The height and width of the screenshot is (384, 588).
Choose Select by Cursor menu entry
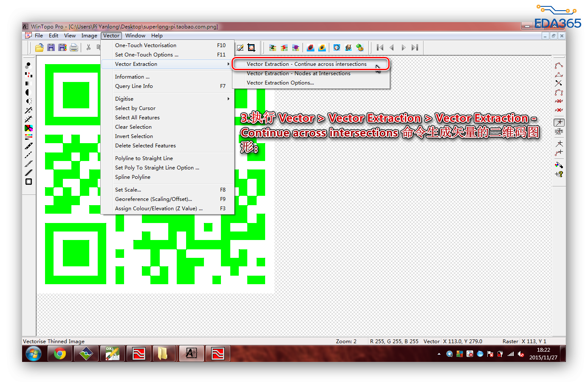coord(167,108)
